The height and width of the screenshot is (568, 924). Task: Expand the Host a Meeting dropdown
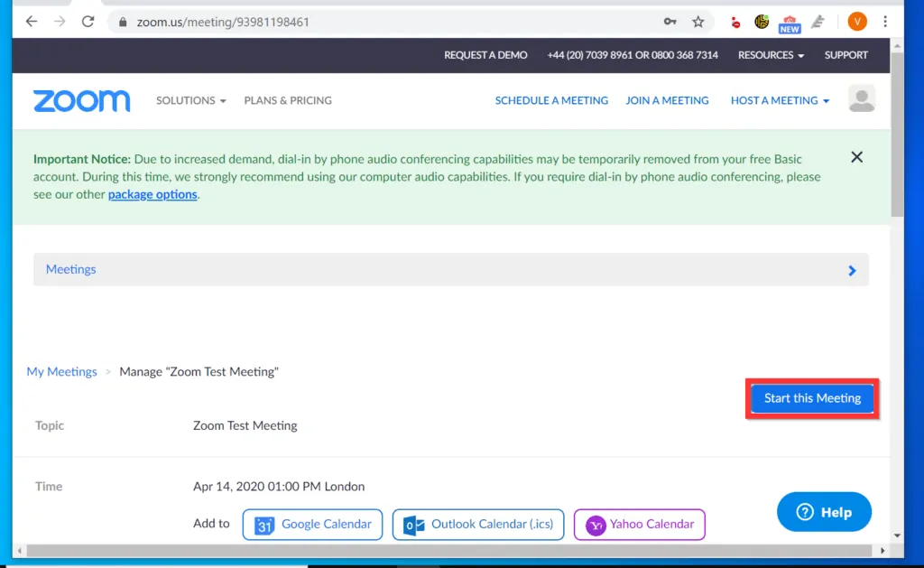[781, 100]
